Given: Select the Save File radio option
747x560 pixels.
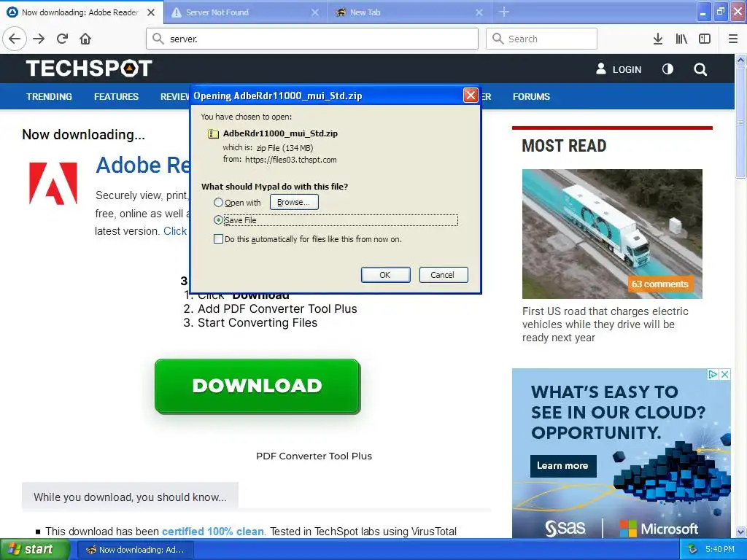Looking at the screenshot, I should [x=218, y=220].
